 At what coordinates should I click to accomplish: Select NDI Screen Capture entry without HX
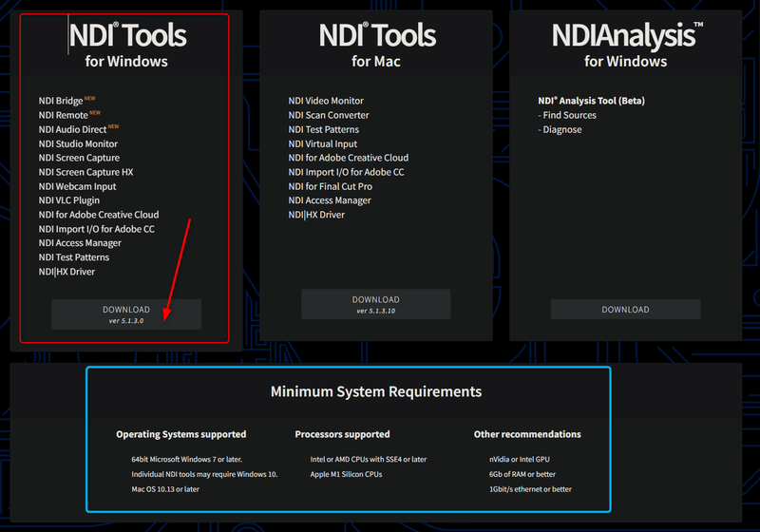79,158
